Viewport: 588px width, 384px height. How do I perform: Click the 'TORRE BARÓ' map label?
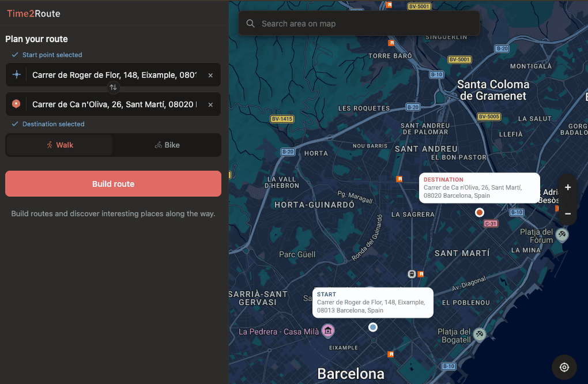(x=390, y=56)
